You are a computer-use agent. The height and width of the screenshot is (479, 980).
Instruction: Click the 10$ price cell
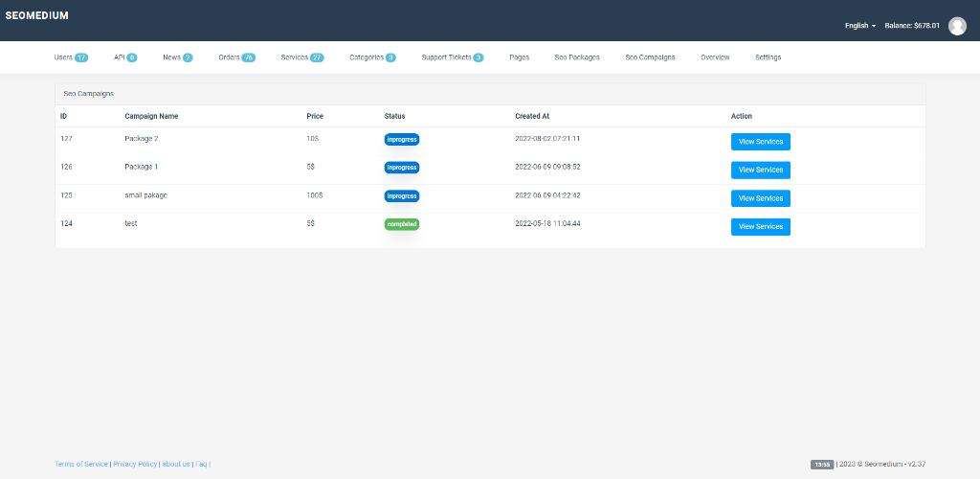(x=313, y=139)
